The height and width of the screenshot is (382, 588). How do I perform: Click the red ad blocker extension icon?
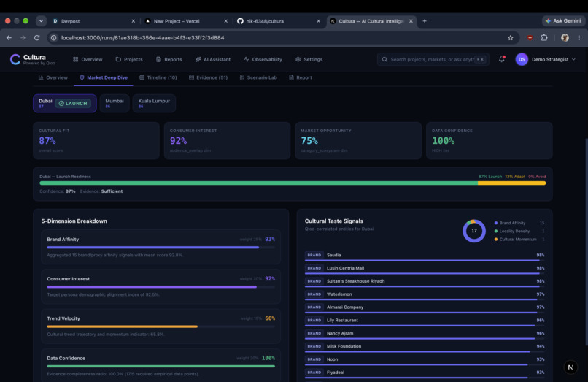coord(530,37)
